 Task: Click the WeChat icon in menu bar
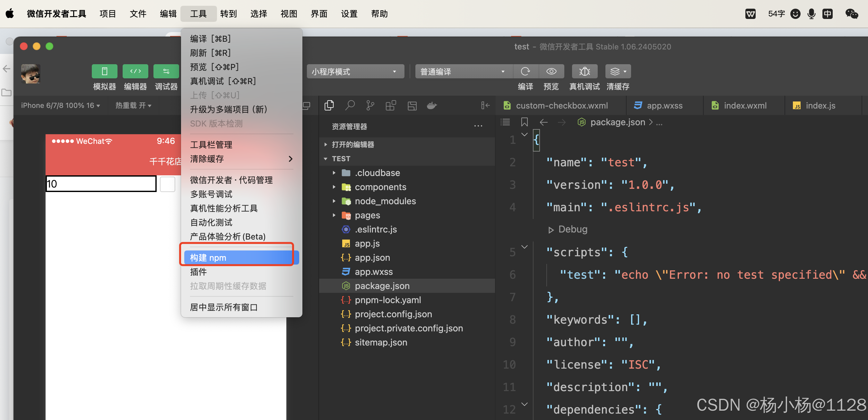click(852, 14)
